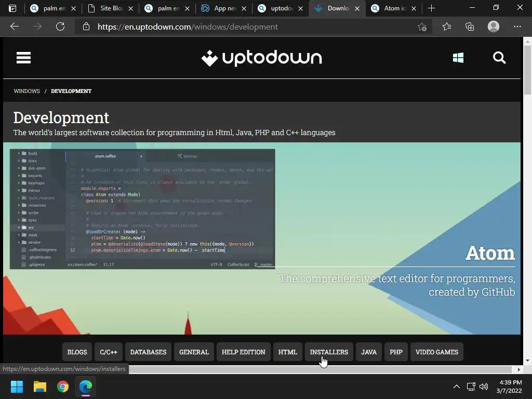Close the Site Blocked tab
Viewport: 532px width, 399px height.
pos(130,8)
